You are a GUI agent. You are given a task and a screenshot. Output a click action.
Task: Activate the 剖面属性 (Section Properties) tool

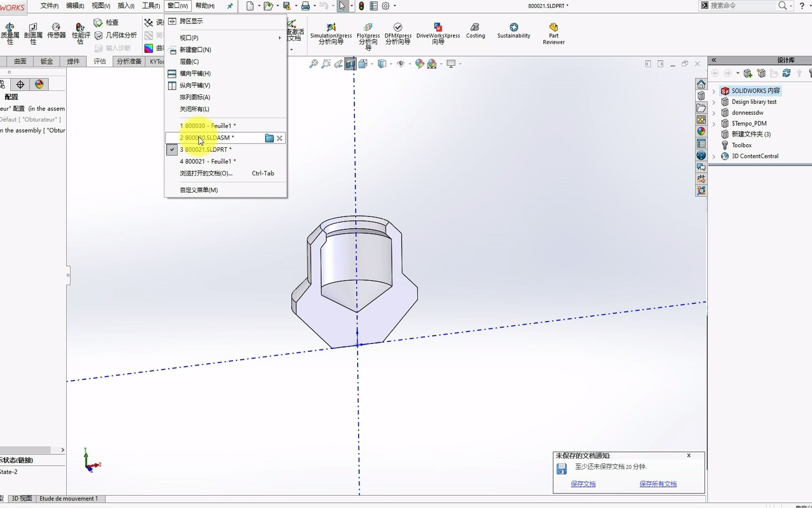click(33, 33)
